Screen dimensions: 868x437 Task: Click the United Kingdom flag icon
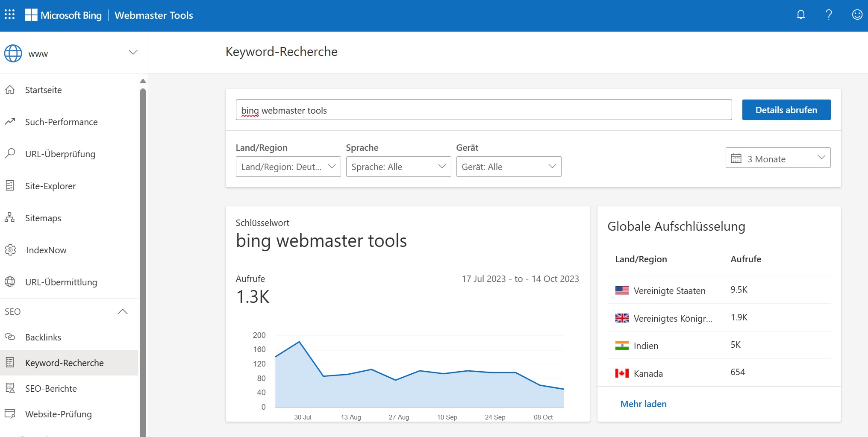pyautogui.click(x=622, y=318)
